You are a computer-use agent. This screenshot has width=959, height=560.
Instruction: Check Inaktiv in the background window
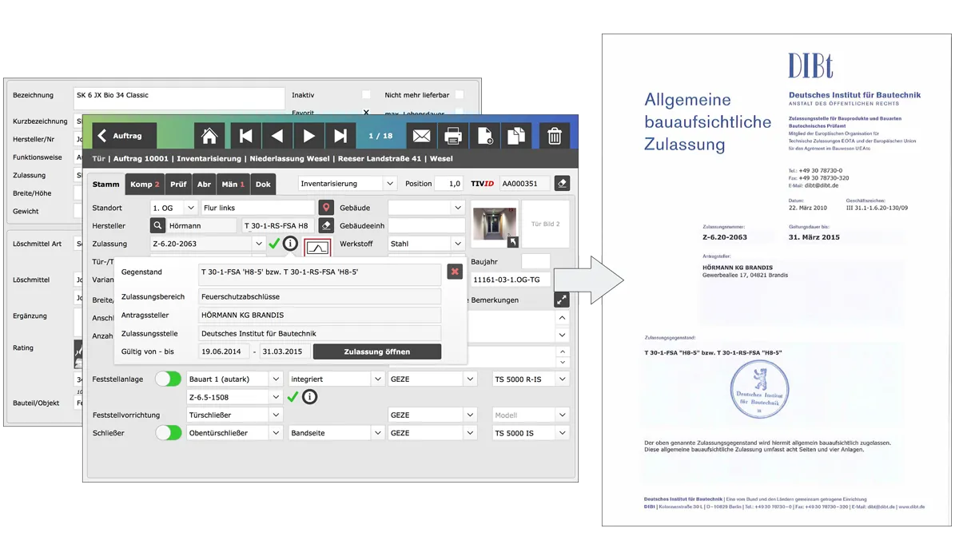366,94
